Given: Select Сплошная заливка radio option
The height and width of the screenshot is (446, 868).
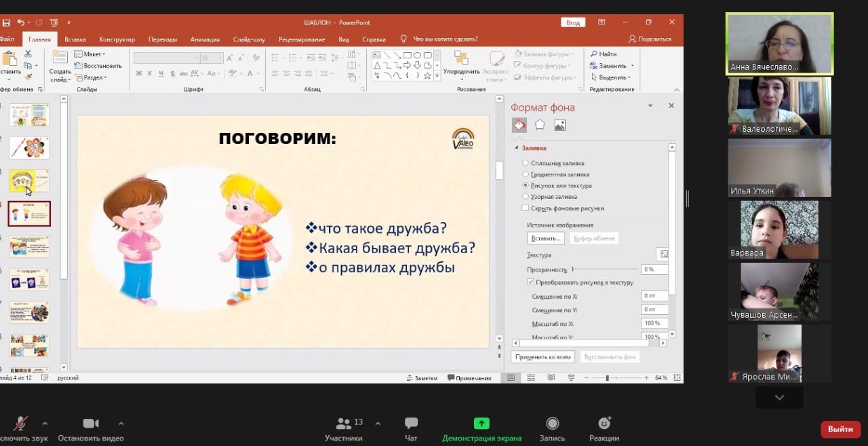Looking at the screenshot, I should tap(526, 163).
